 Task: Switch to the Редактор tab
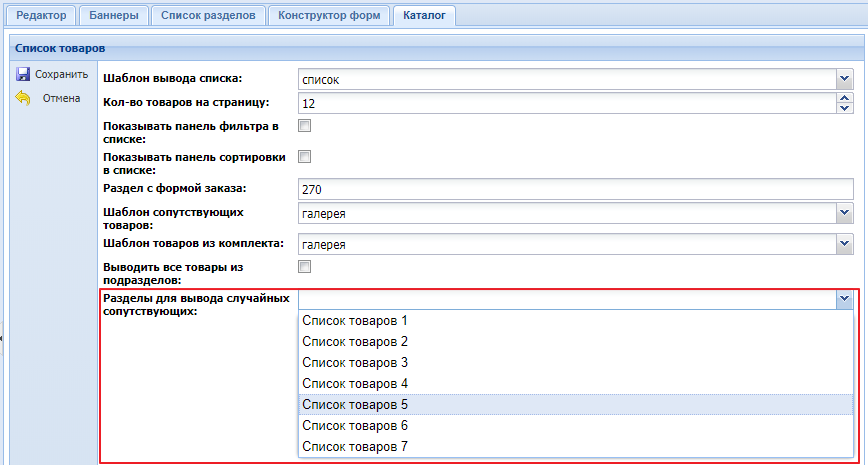pos(41,16)
